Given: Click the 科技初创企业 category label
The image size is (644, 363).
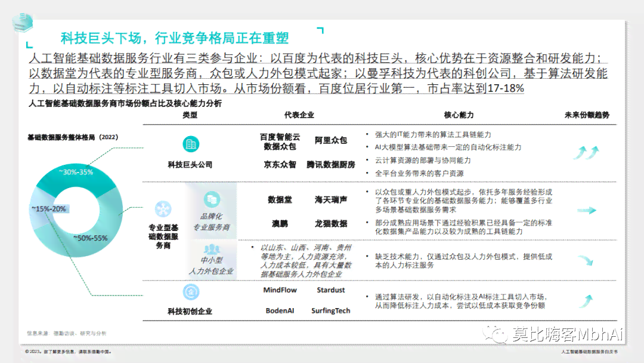Looking at the screenshot, I should coord(190,311).
